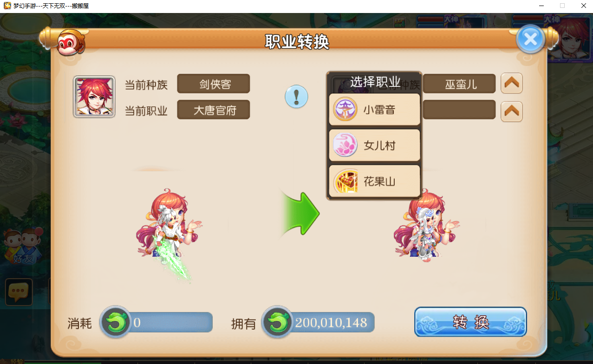The width and height of the screenshot is (593, 364).
Task: Collapse the race dropdown arrow next to 巫蛮儿
Action: point(512,84)
